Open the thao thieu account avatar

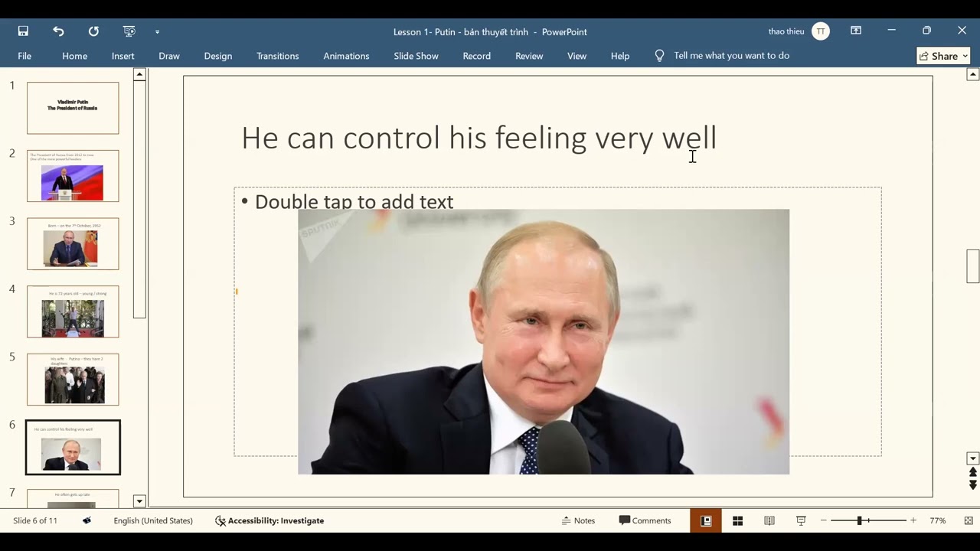point(821,31)
